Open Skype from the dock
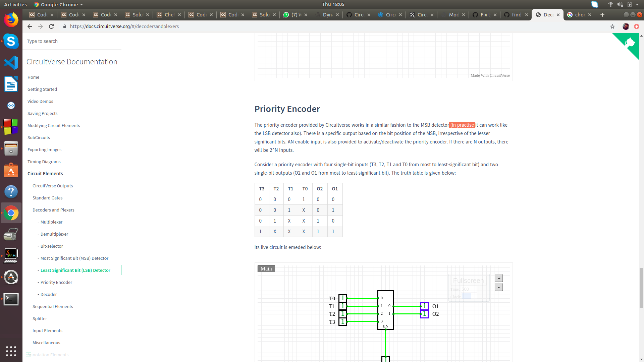 click(x=11, y=41)
